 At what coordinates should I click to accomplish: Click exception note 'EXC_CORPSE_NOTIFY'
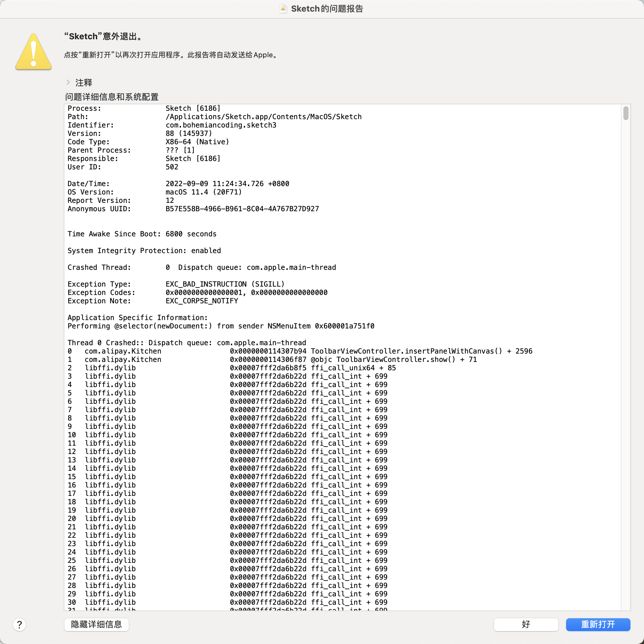tap(202, 301)
